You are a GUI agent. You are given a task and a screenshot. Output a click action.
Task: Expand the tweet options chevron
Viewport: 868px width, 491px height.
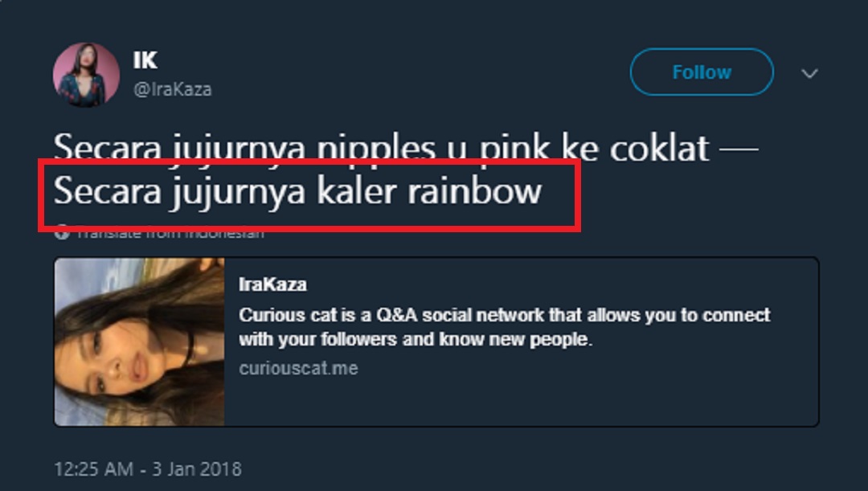tap(809, 74)
